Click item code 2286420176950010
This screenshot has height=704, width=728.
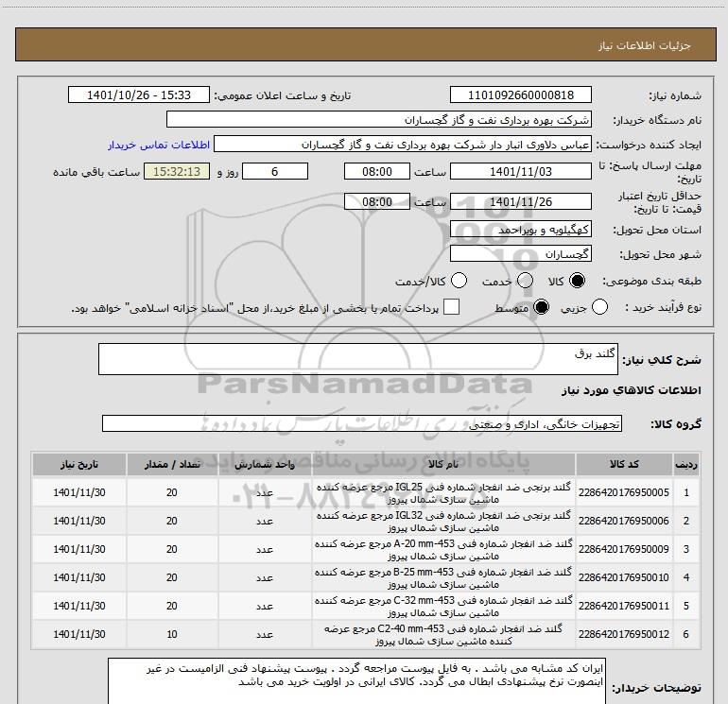click(624, 577)
